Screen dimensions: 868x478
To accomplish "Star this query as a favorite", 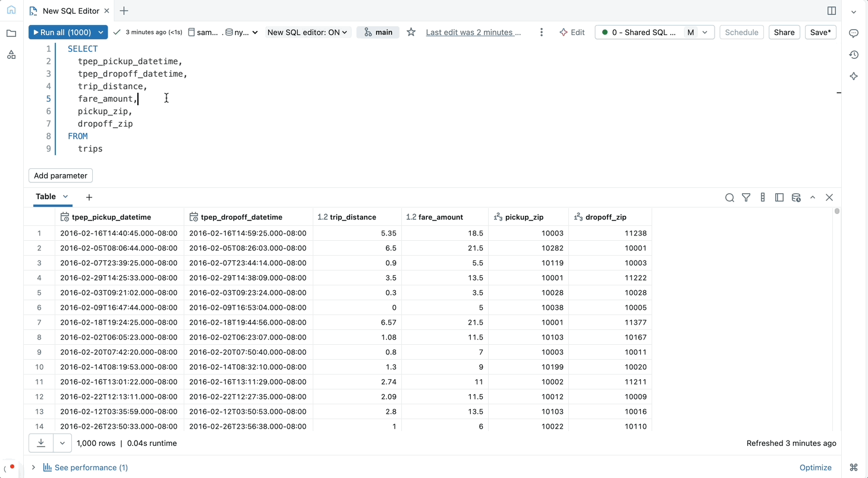I will [411, 32].
